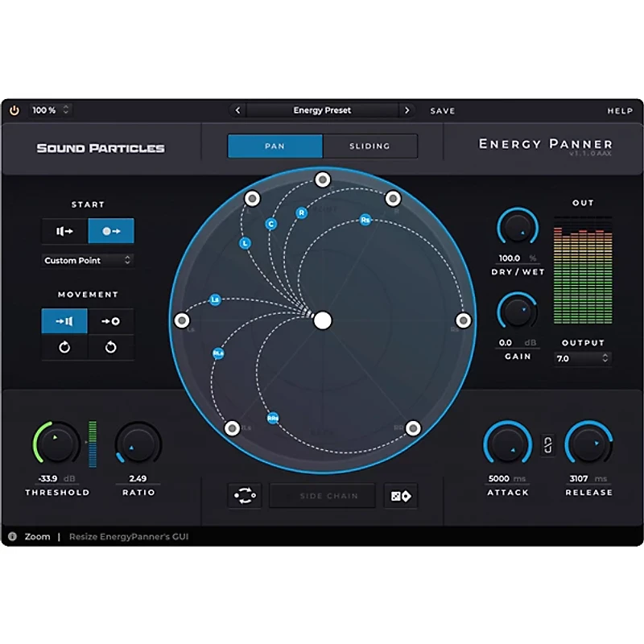
Task: Click the left rotation movement icon
Action: [65, 347]
